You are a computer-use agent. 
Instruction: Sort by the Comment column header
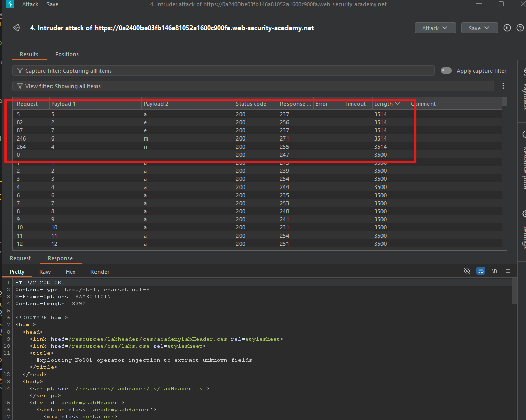(x=455, y=104)
